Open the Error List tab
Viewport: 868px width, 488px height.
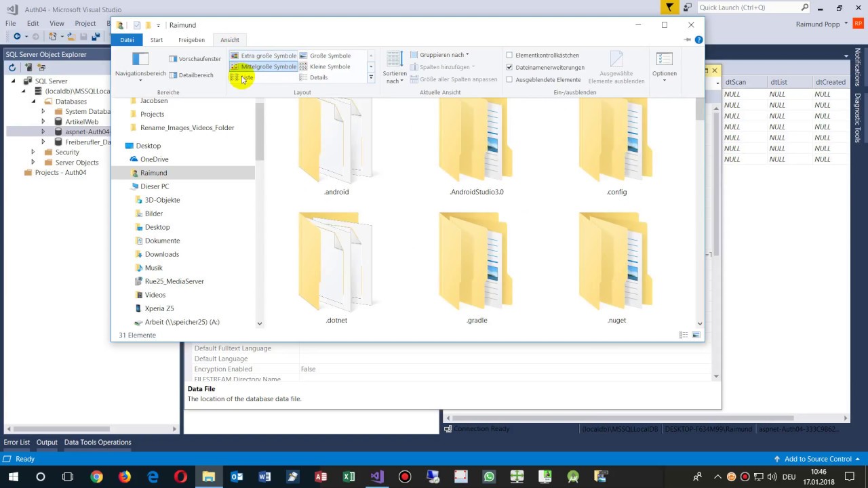[17, 442]
